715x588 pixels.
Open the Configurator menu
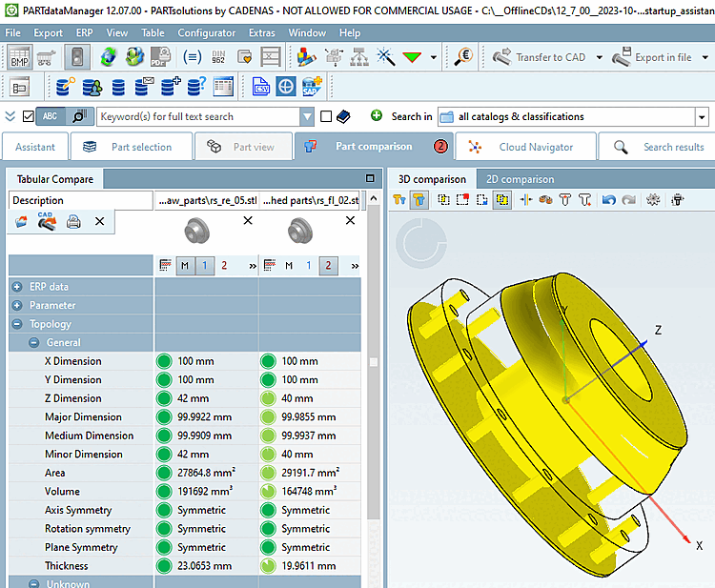coord(206,32)
